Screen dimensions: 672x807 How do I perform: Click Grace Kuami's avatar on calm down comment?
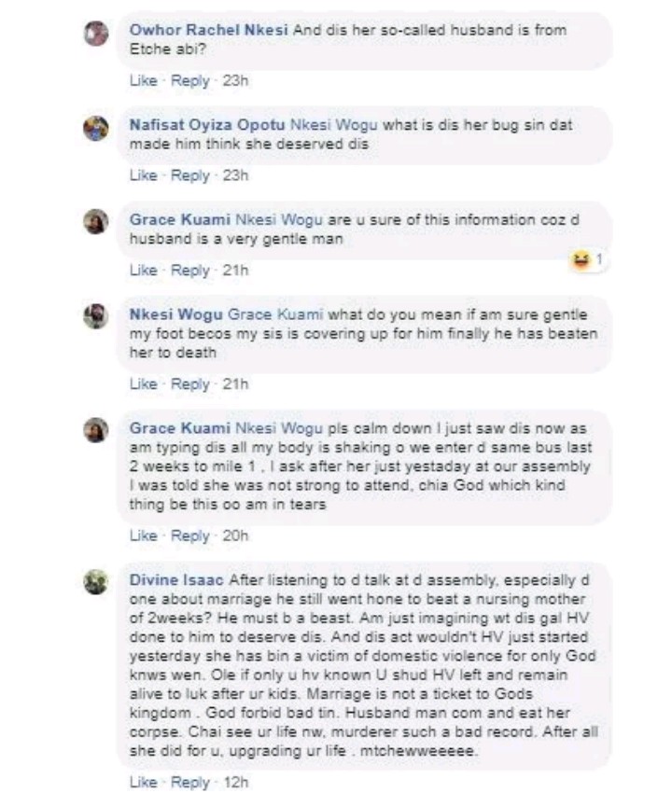[x=96, y=430]
